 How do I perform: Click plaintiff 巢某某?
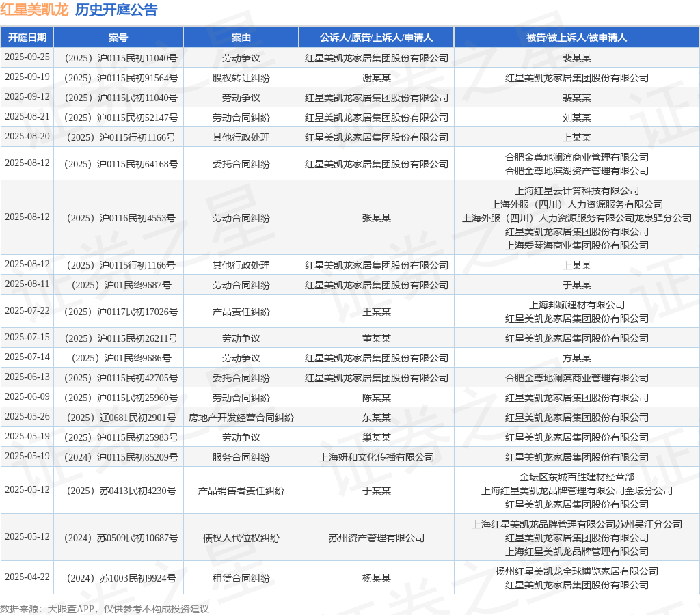377,438
